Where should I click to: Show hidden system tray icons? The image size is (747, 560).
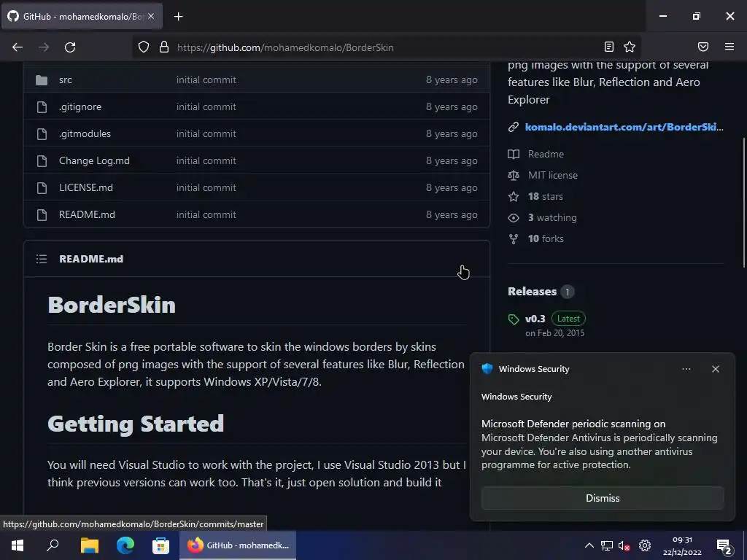click(x=589, y=545)
